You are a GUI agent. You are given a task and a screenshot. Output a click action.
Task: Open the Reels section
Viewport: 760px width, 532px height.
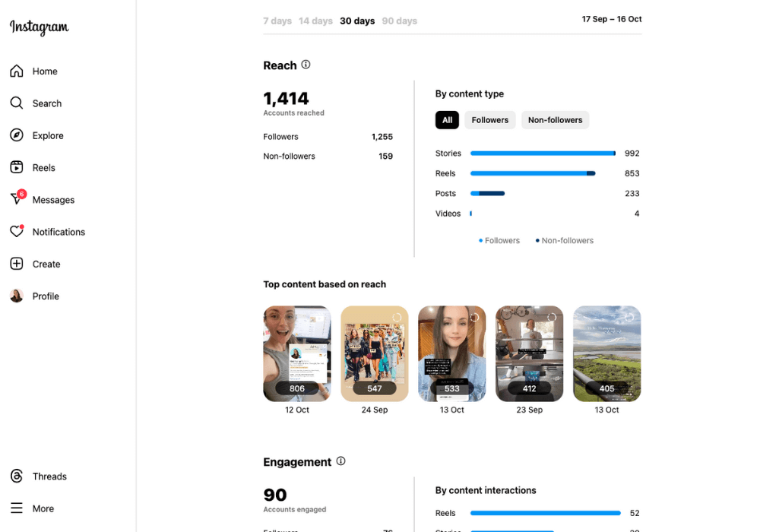(x=45, y=167)
